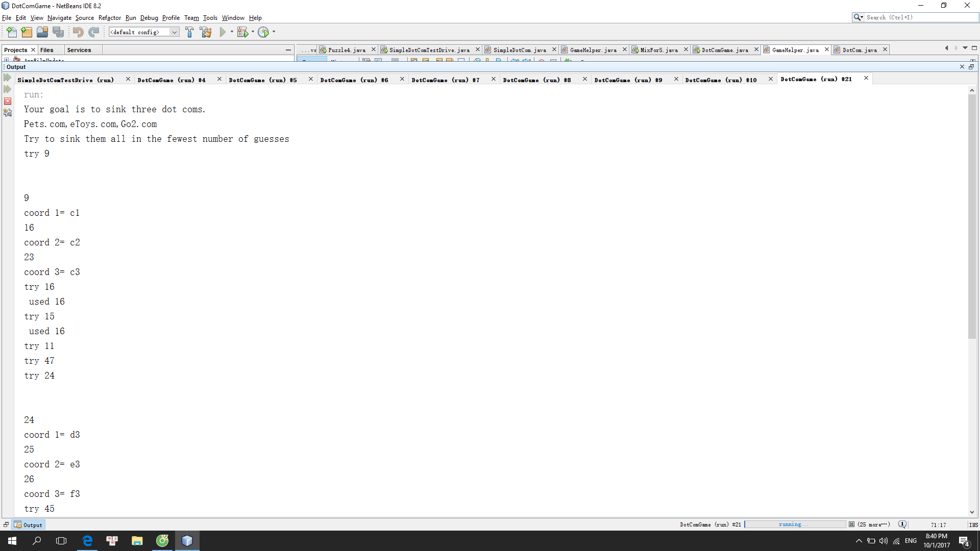Open File Explorer from the taskbar

(x=137, y=541)
